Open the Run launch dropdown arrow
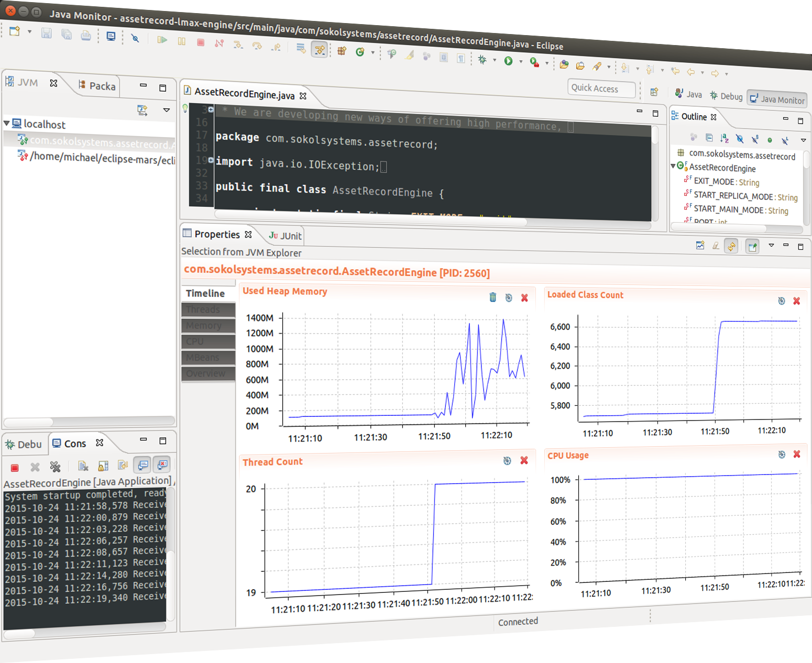The height and width of the screenshot is (663, 812). tap(521, 62)
